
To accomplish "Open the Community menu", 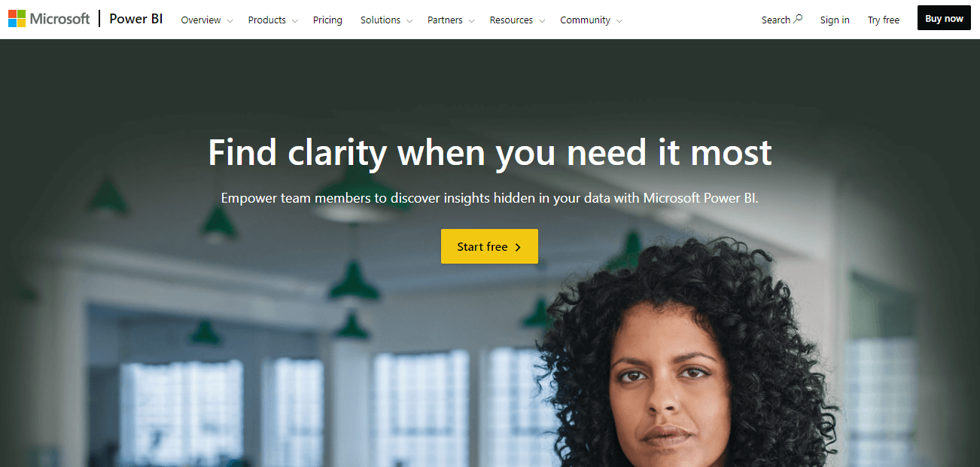I will click(x=592, y=20).
